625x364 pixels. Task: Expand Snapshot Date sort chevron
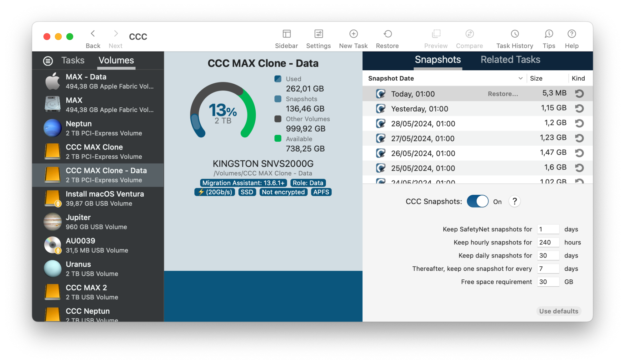(x=520, y=78)
